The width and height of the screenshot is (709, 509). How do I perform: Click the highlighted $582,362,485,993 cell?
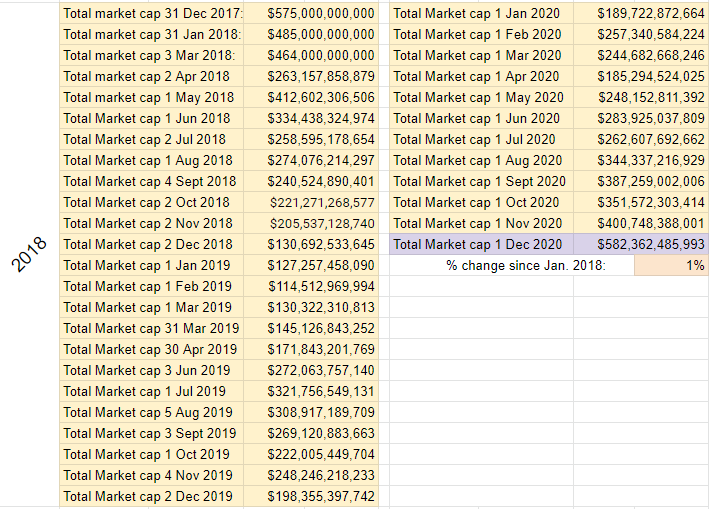coord(641,245)
